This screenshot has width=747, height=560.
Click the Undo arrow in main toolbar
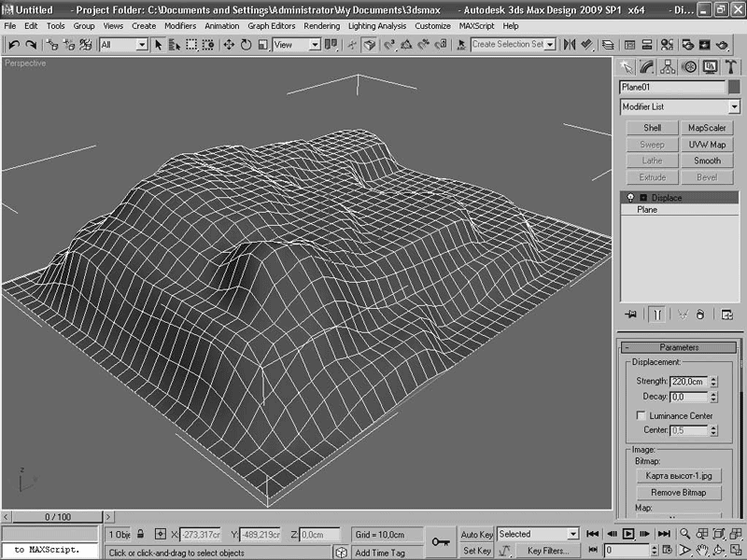[14, 44]
